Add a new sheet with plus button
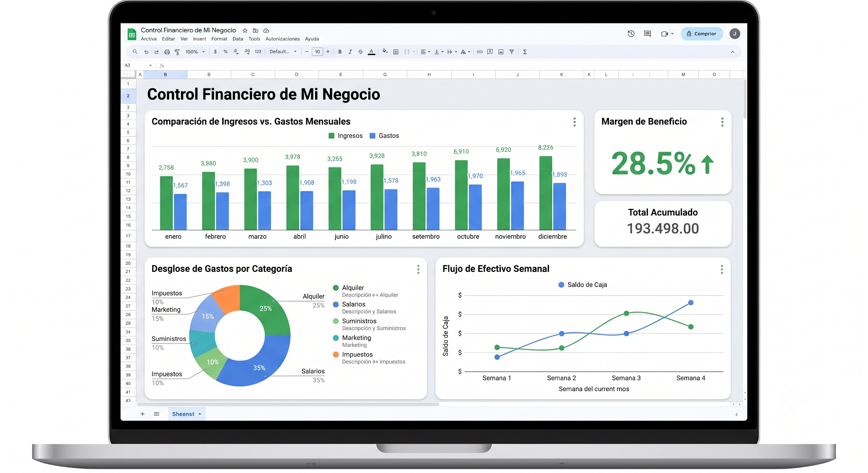Screen dimensions: 868x473 point(142,414)
